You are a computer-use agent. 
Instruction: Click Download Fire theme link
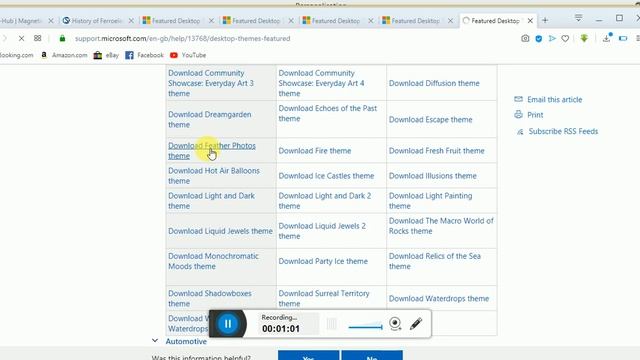315,151
